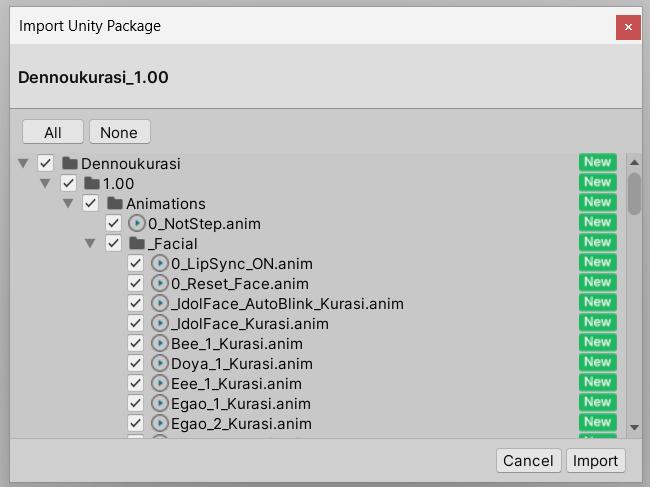Toggle the Animations folder checkbox
This screenshot has height=487, width=650.
(x=90, y=204)
